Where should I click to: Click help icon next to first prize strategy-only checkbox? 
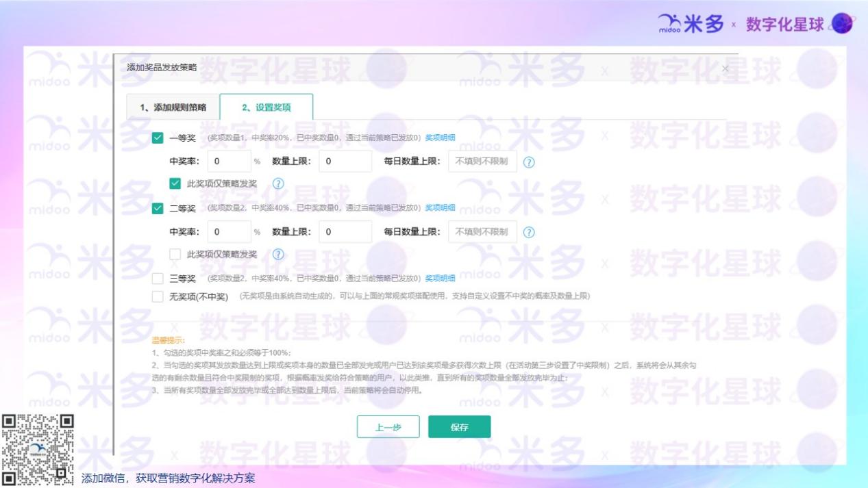pos(278,183)
